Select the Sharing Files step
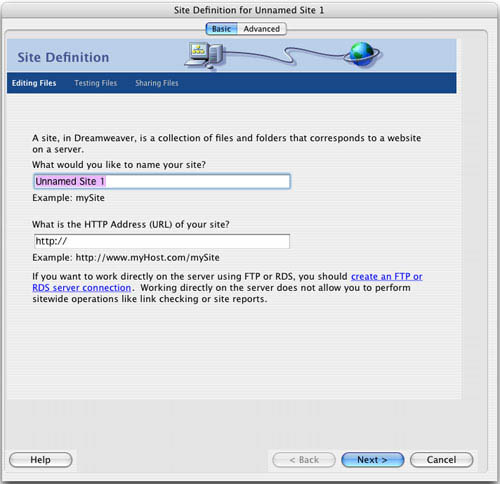Viewport: 500px width, 484px height. pos(157,83)
